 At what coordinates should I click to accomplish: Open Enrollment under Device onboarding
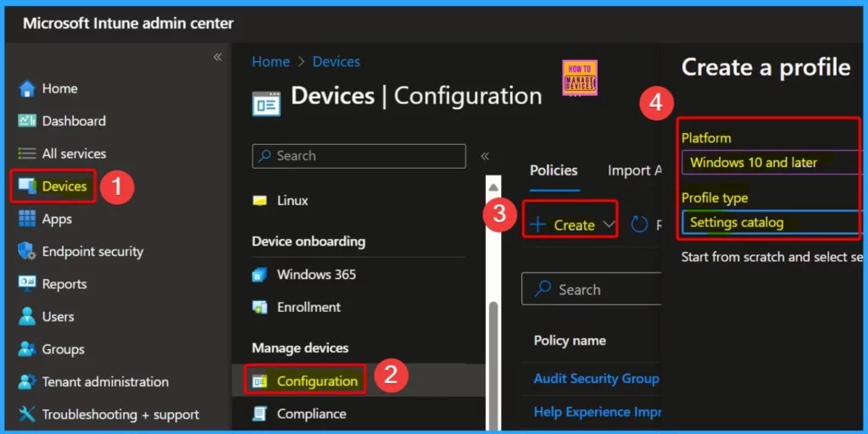point(296,307)
